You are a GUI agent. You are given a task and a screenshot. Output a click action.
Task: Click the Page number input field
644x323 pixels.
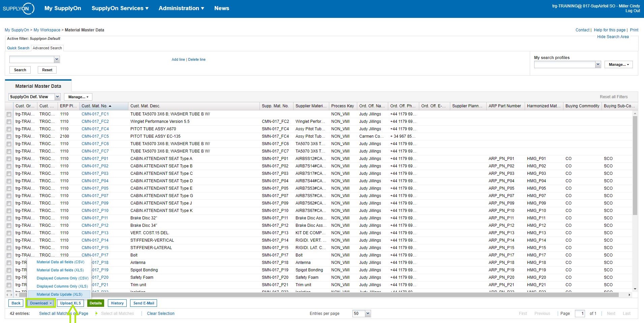click(580, 314)
